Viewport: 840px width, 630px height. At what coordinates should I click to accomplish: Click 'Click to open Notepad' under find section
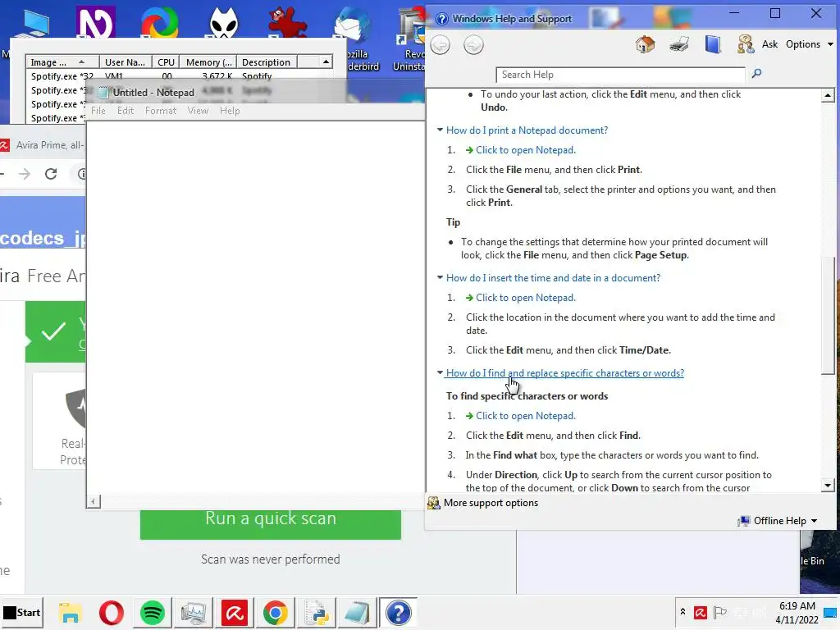point(526,416)
